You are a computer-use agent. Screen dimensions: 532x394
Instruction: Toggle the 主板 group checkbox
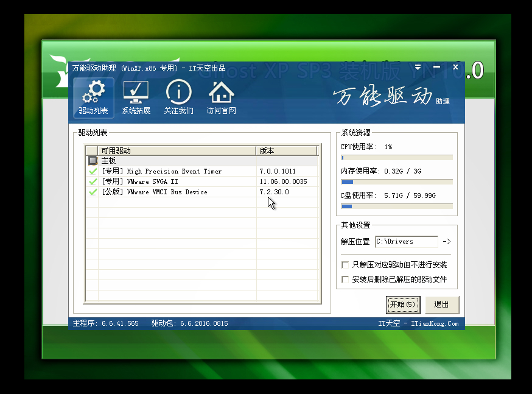93,161
